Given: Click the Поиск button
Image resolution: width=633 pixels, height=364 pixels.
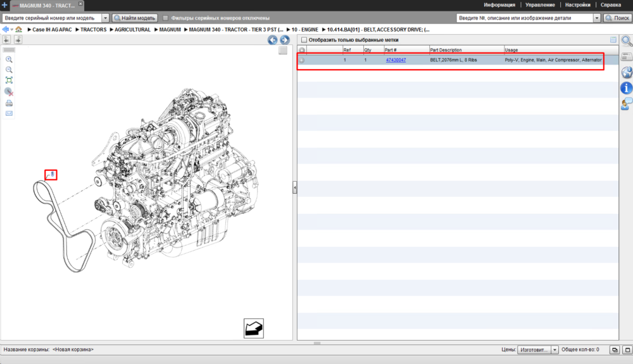Looking at the screenshot, I should [x=618, y=18].
